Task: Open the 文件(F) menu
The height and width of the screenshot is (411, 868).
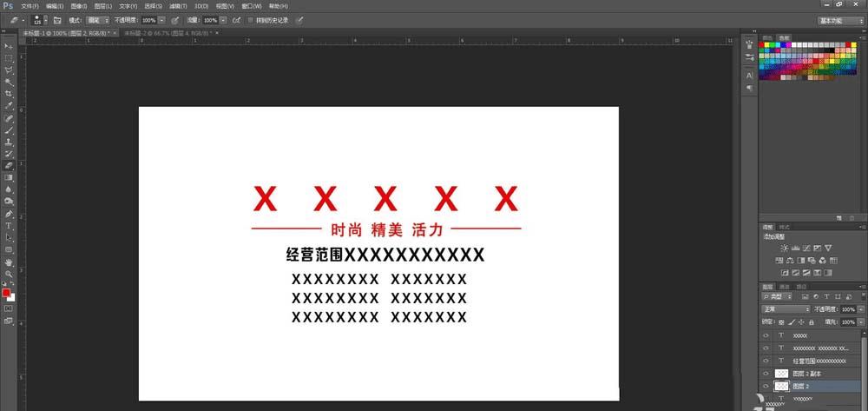Action: click(x=30, y=6)
